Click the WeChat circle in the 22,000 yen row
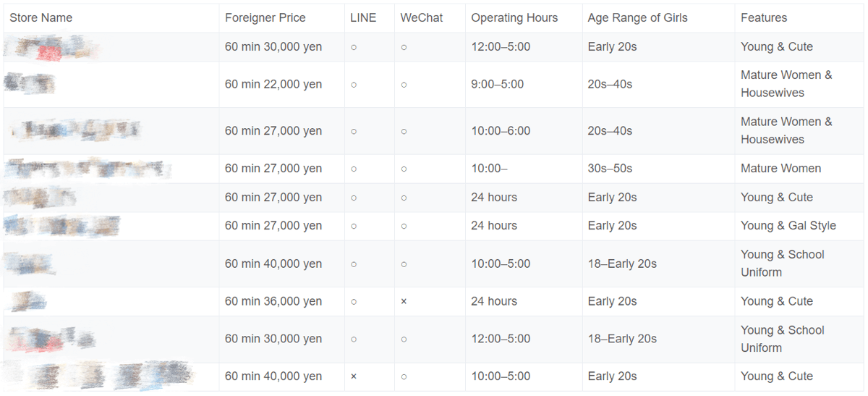Screen dimensions: 868x396 coord(404,84)
